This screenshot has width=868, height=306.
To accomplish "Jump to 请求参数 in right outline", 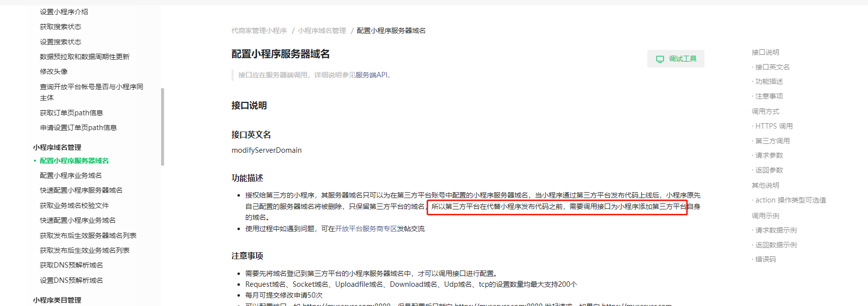I will 769,155.
